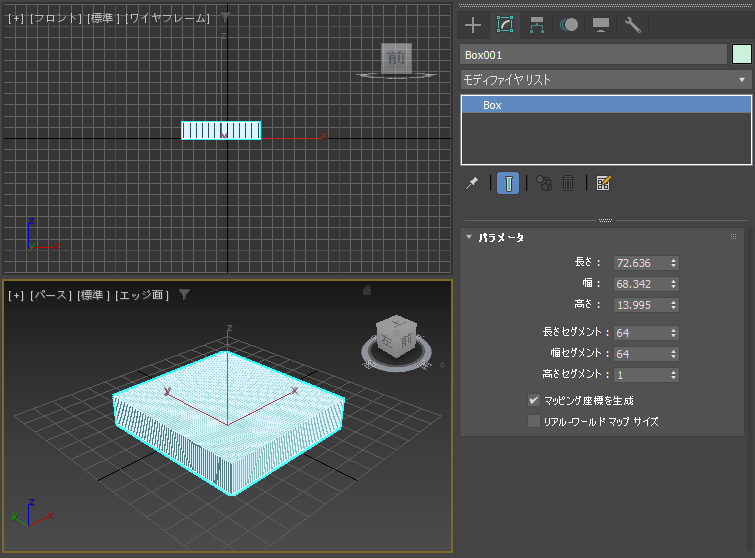
Task: Open [標準] menu in front viewport
Action: (104, 18)
